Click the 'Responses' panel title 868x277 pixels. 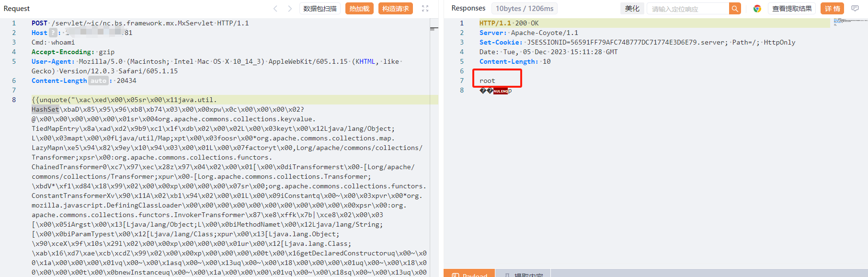(x=468, y=8)
